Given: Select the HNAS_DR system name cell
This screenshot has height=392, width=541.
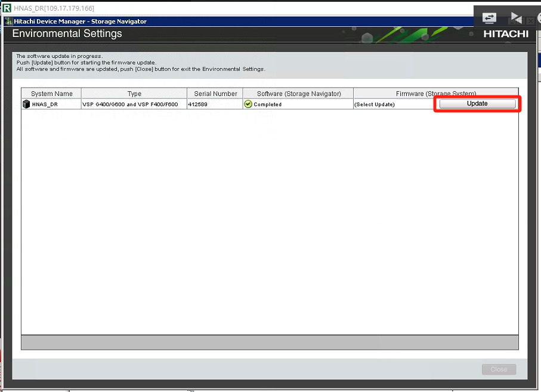Looking at the screenshot, I should coord(51,104).
